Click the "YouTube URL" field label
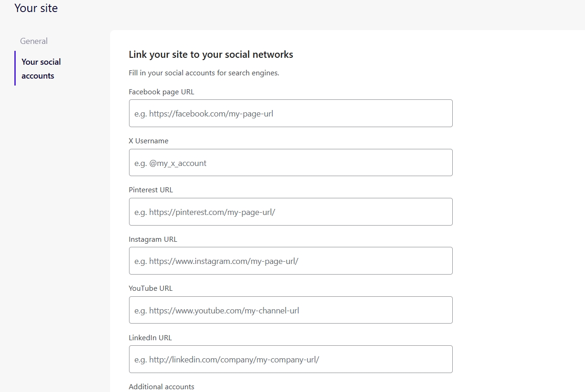The width and height of the screenshot is (585, 392). [150, 288]
